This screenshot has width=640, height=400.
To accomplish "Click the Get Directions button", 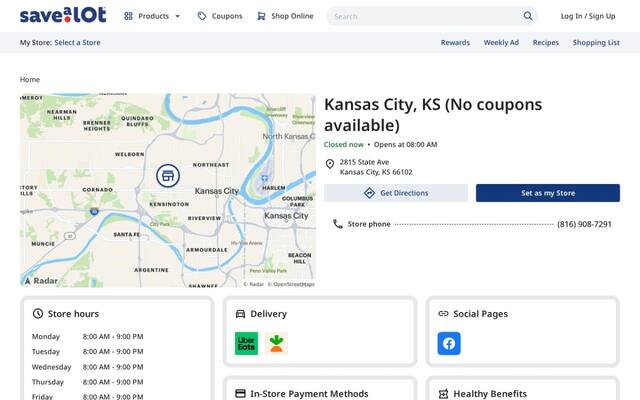I will (x=396, y=193).
